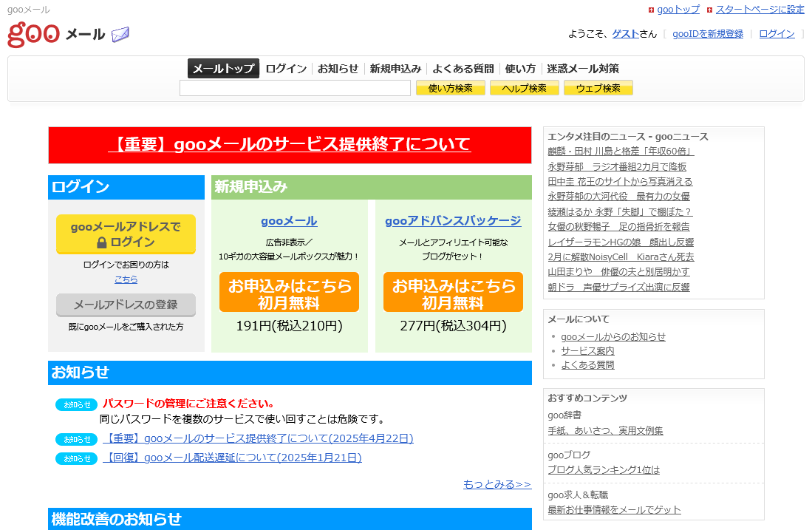The width and height of the screenshot is (812, 530).
Task: Open gooアドバンスパッケージ plan link
Action: coord(453,221)
